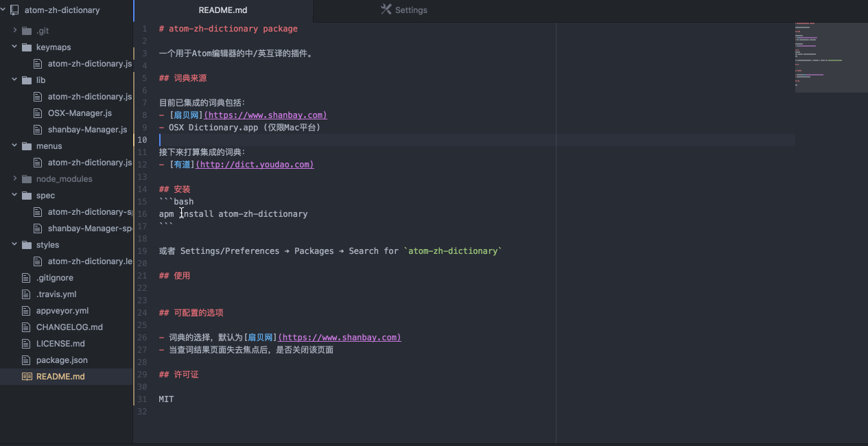Click line number 10 in the gutter
This screenshot has width=868, height=446.
point(142,140)
